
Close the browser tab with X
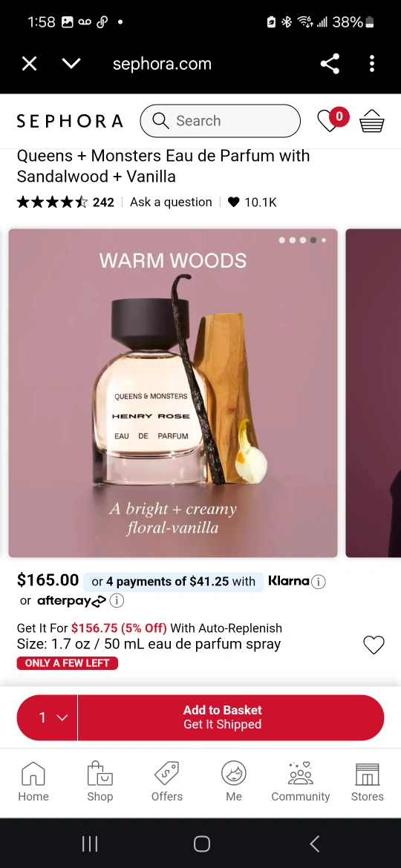[x=30, y=64]
